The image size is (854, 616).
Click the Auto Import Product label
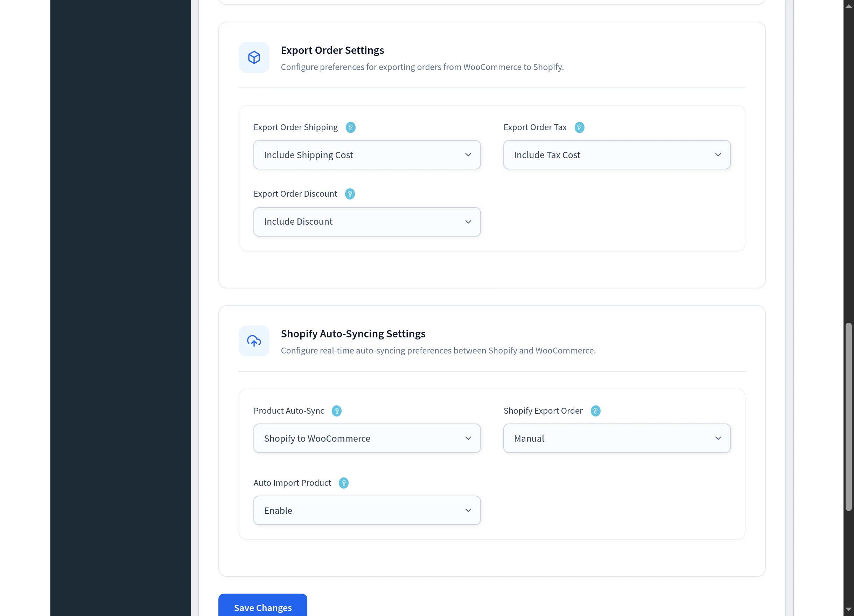[x=292, y=483]
